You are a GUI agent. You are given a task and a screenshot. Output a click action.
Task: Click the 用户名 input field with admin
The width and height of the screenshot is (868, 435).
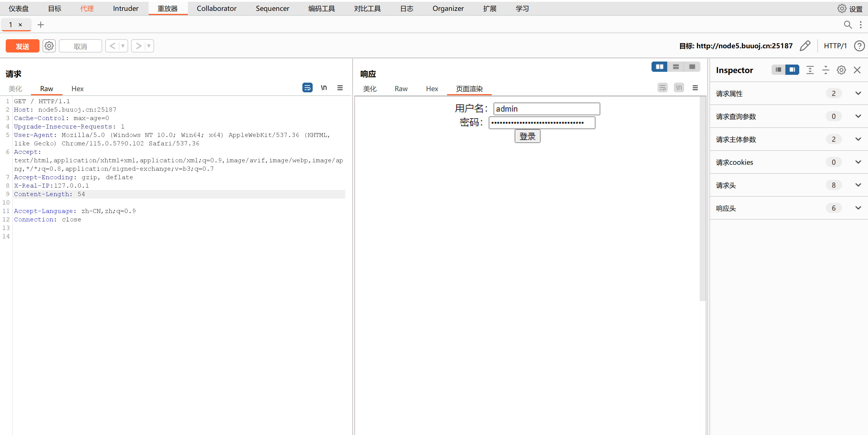point(546,109)
